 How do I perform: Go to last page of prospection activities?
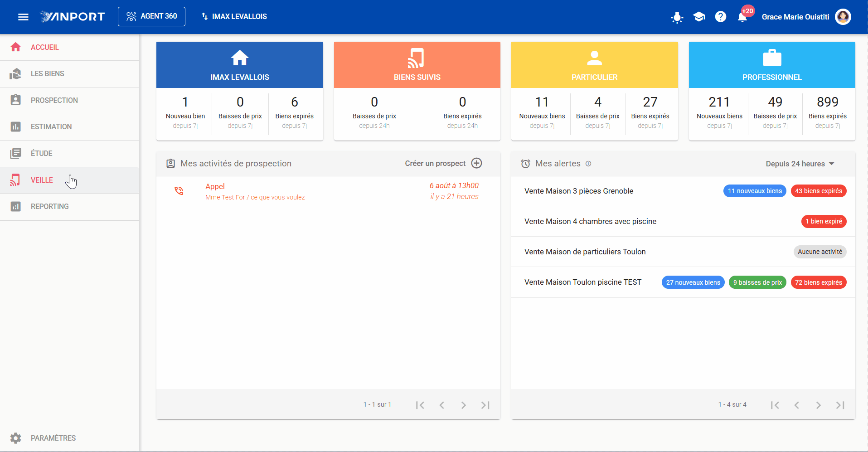tap(485, 405)
